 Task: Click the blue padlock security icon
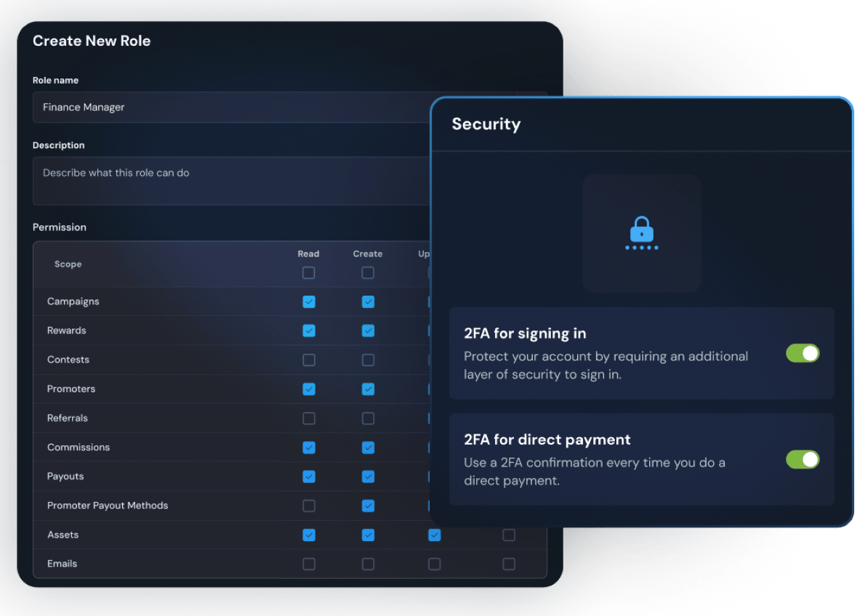coord(642,232)
